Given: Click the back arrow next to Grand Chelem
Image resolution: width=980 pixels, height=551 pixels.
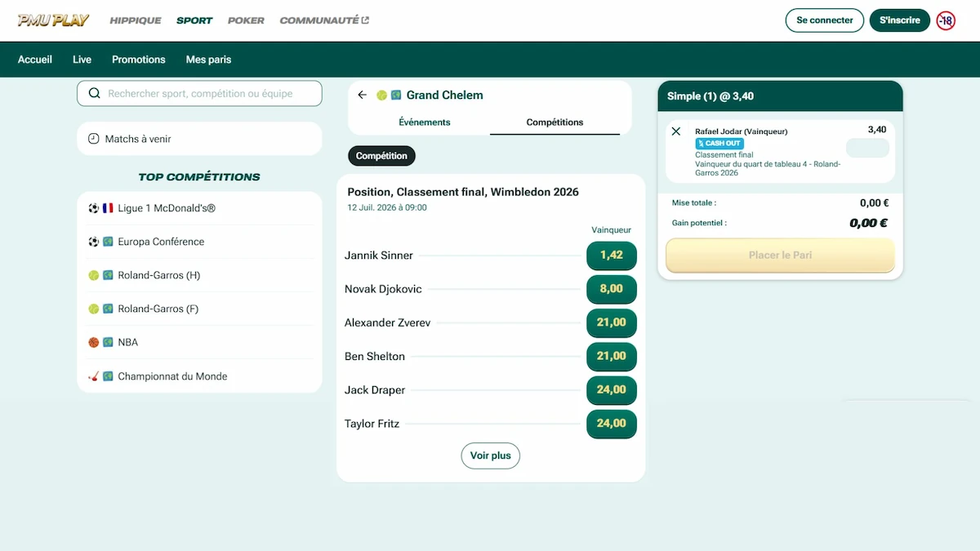Looking at the screenshot, I should 363,95.
